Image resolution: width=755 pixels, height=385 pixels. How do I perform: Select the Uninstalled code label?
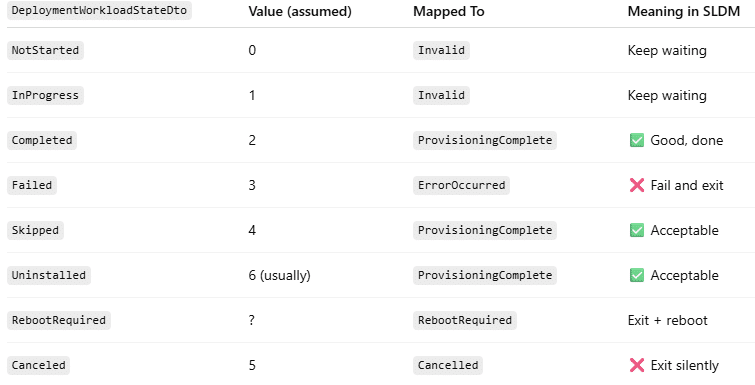click(x=49, y=275)
